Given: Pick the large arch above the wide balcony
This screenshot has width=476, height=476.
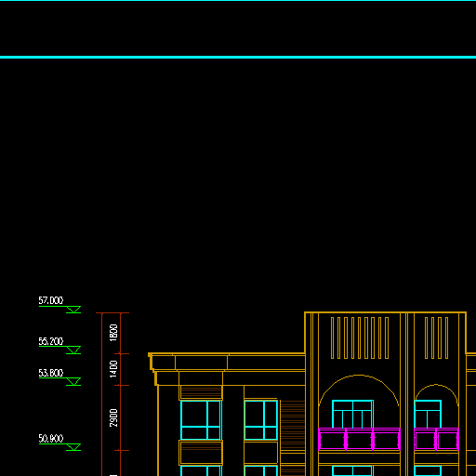Looking at the screenshot, I should click(x=359, y=390).
